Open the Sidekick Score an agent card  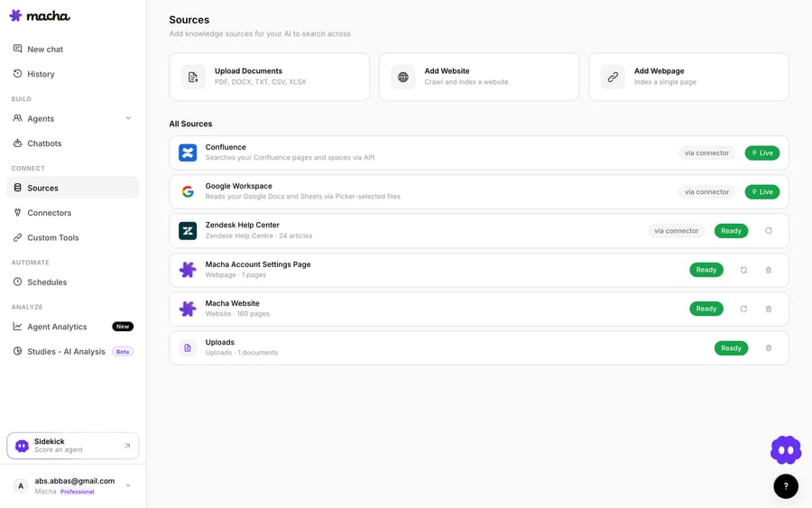point(72,446)
